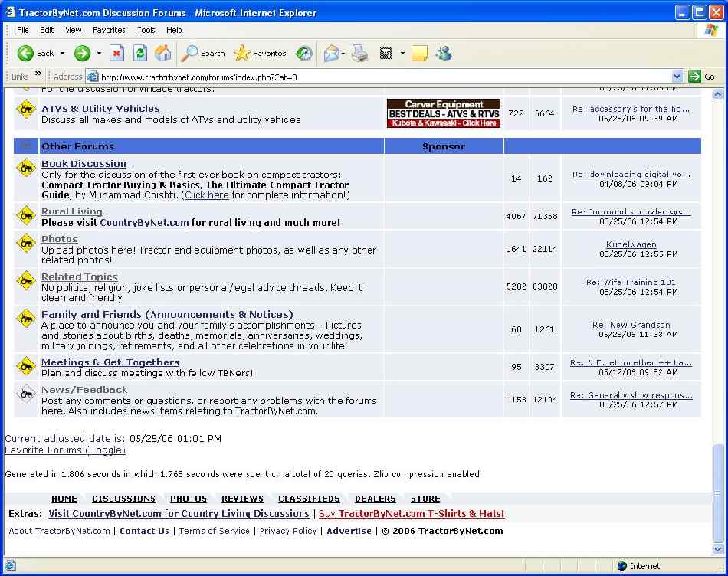Open the address bar URL dropdown

(x=677, y=77)
